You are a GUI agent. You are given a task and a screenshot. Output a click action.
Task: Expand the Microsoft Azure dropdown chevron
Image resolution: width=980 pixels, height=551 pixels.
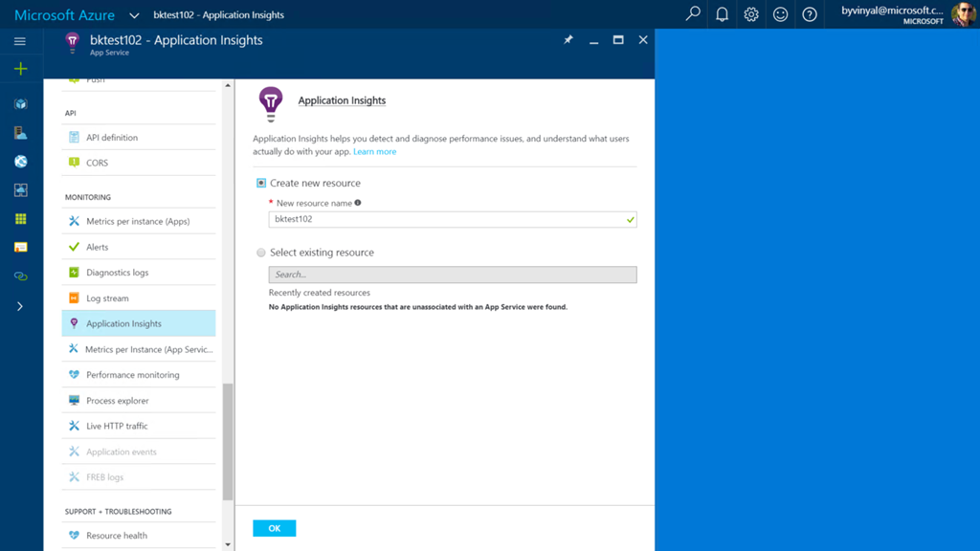(x=134, y=15)
